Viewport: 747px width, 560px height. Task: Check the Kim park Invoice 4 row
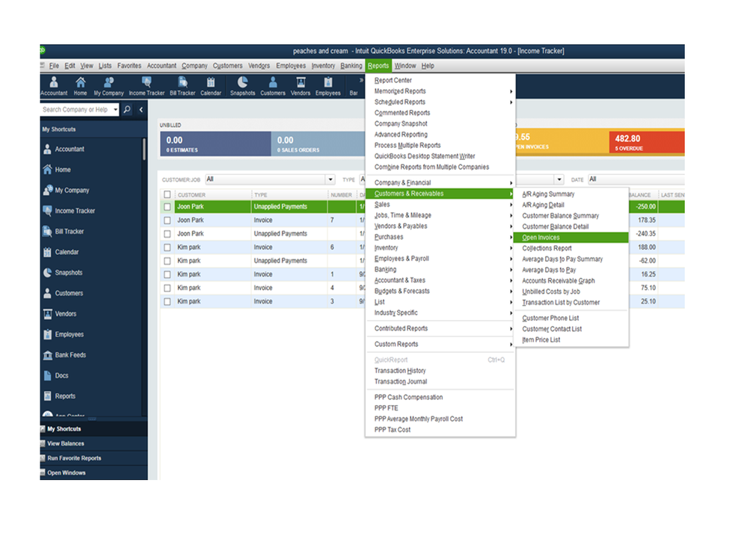(x=167, y=288)
